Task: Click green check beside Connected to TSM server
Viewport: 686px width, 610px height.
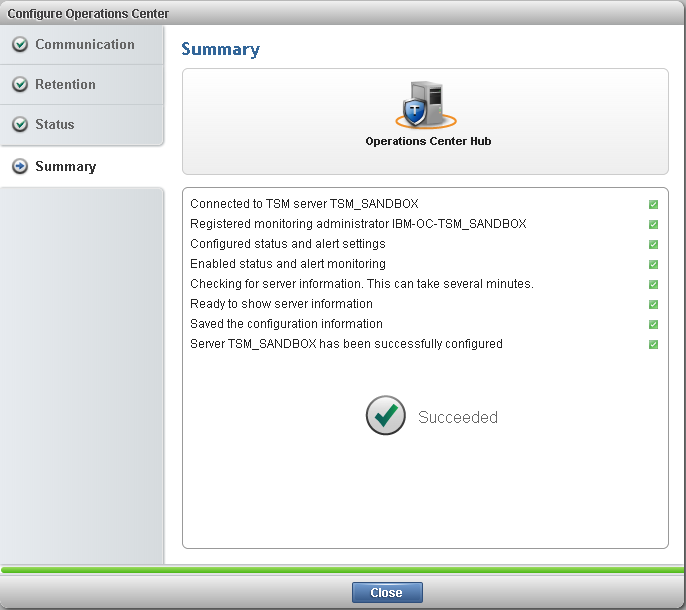Action: [653, 204]
